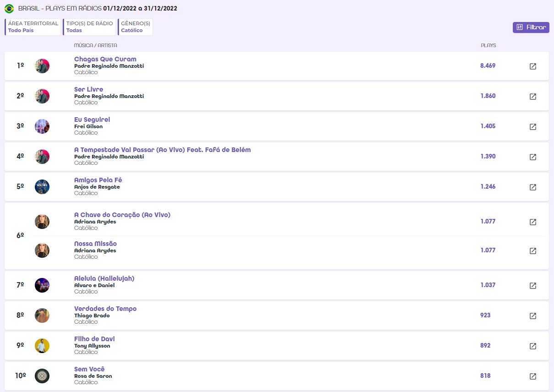The width and height of the screenshot is (554, 392).
Task: Click play count 8.469
Action: click(488, 65)
